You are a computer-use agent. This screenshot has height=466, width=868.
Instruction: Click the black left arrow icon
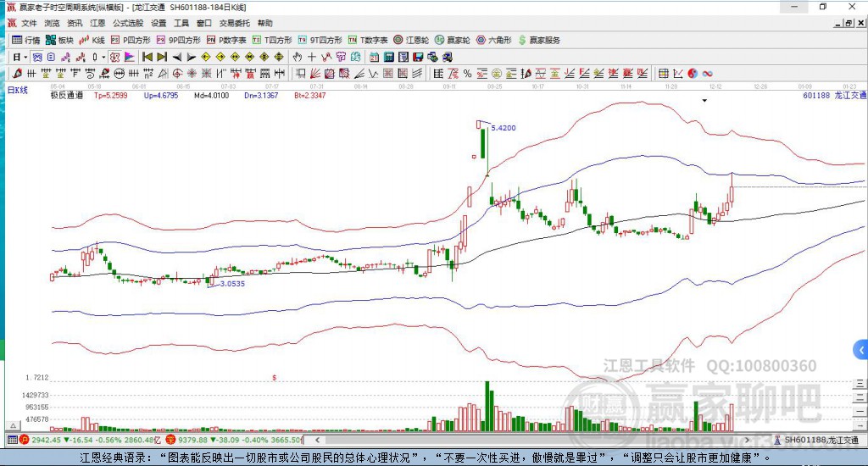tap(176, 57)
